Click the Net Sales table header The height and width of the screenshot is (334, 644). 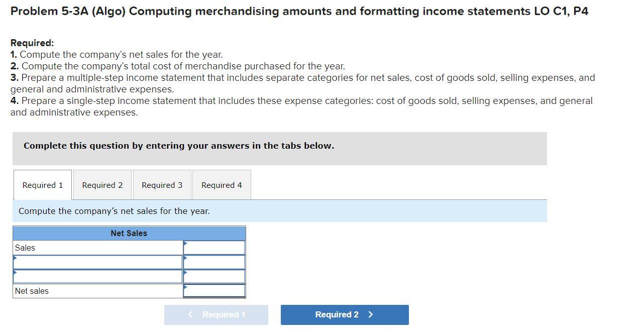tap(128, 233)
